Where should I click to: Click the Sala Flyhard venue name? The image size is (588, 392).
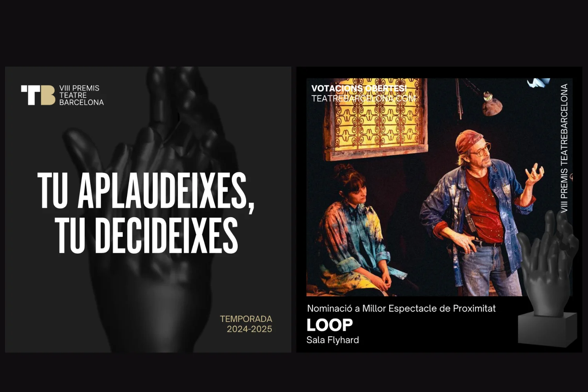pos(332,340)
